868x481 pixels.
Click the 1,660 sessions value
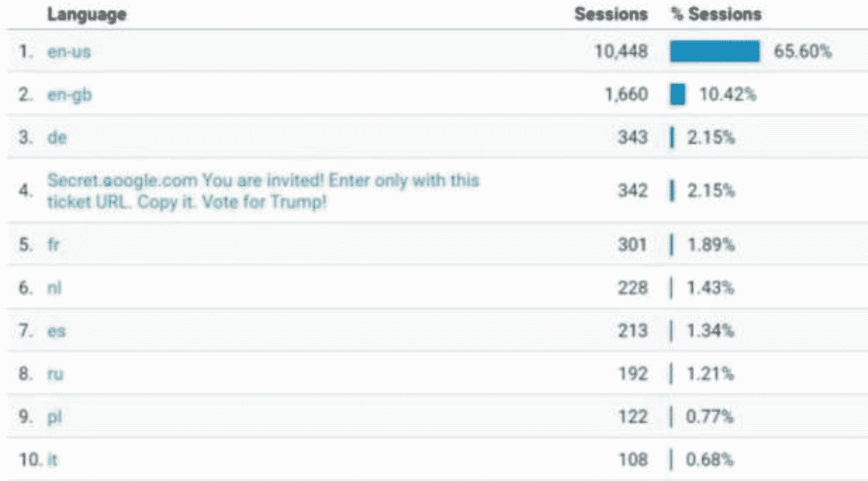626,95
